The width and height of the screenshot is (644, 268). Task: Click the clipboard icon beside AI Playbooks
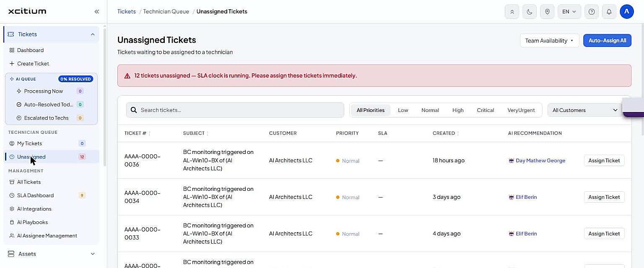point(12,222)
